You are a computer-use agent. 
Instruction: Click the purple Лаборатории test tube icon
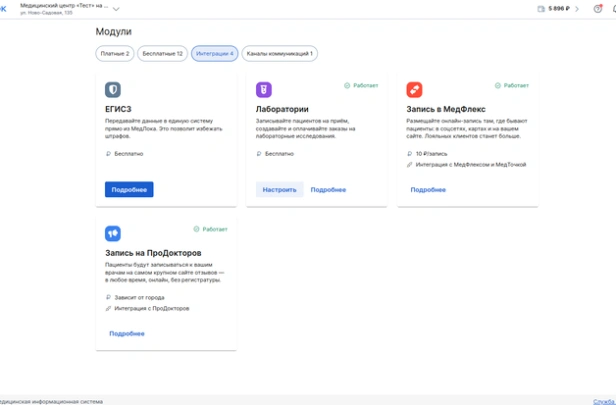point(264,90)
